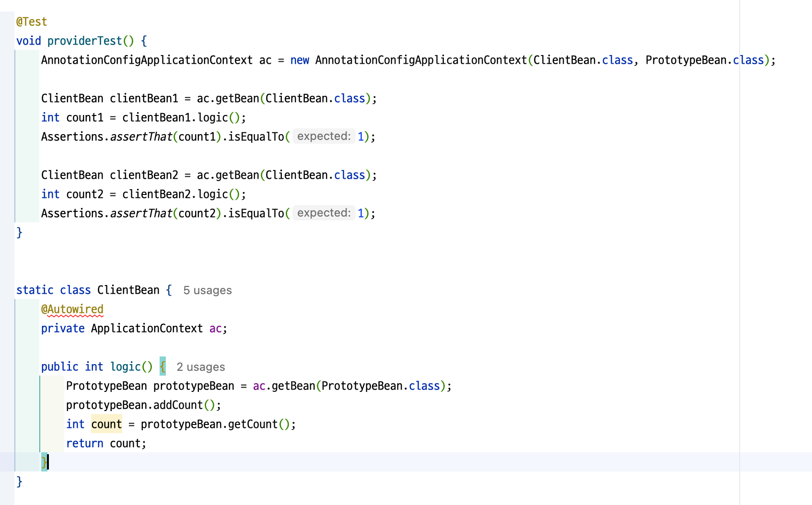Viewport: 812px width, 505px height.
Task: Click the '5 usages' inlay hint
Action: 208,290
